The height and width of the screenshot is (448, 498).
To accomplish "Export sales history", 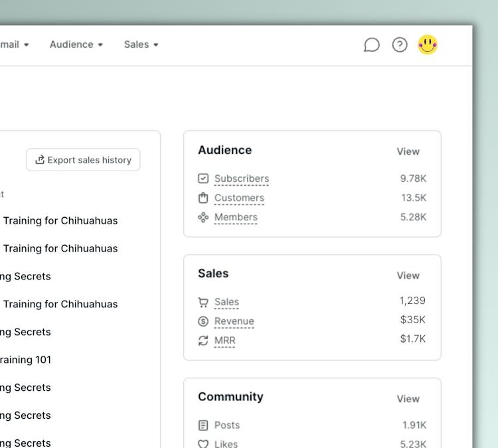I will coord(83,160).
